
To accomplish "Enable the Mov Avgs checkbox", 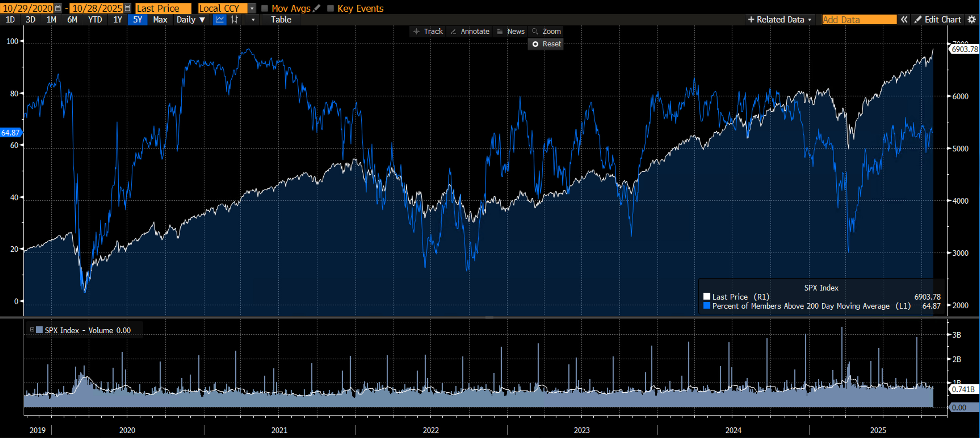I will tap(265, 8).
